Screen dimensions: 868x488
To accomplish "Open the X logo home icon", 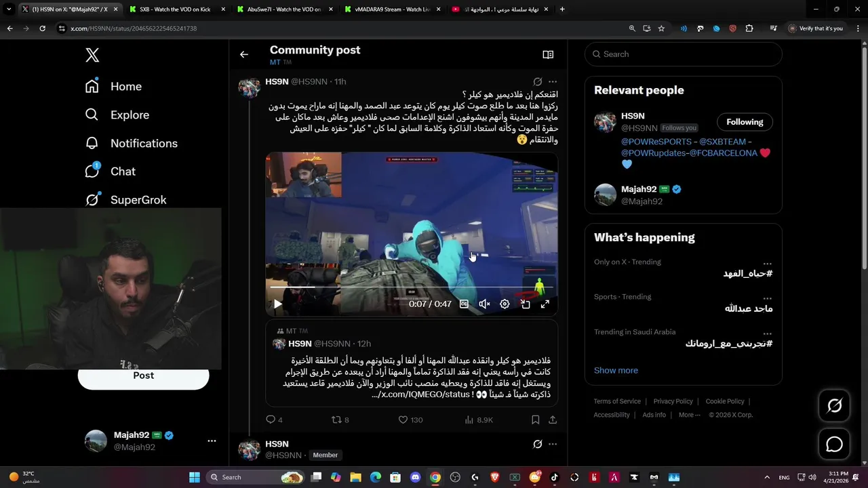I will click(92, 56).
